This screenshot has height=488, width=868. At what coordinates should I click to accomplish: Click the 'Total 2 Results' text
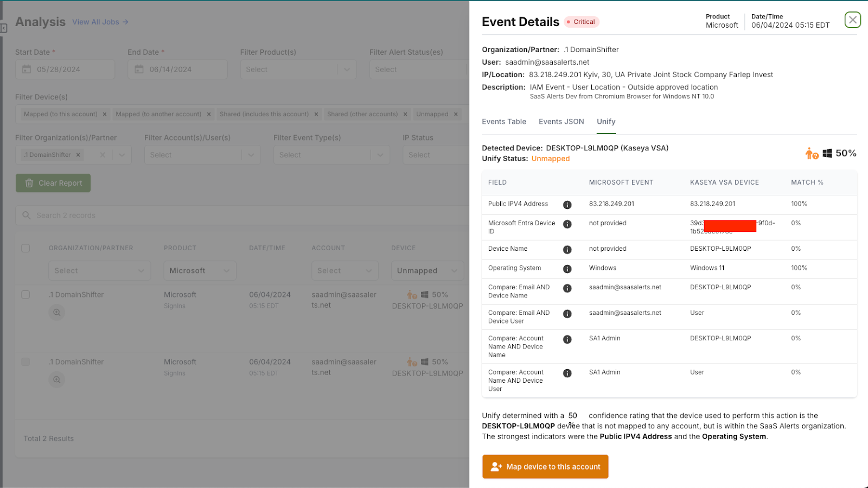tap(49, 439)
